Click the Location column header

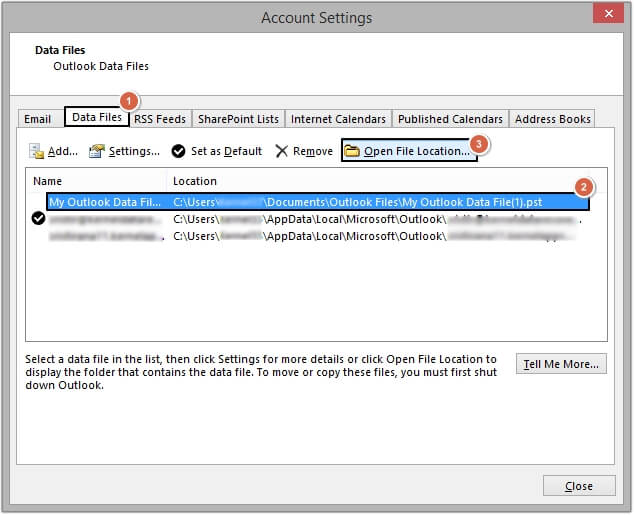(x=195, y=181)
